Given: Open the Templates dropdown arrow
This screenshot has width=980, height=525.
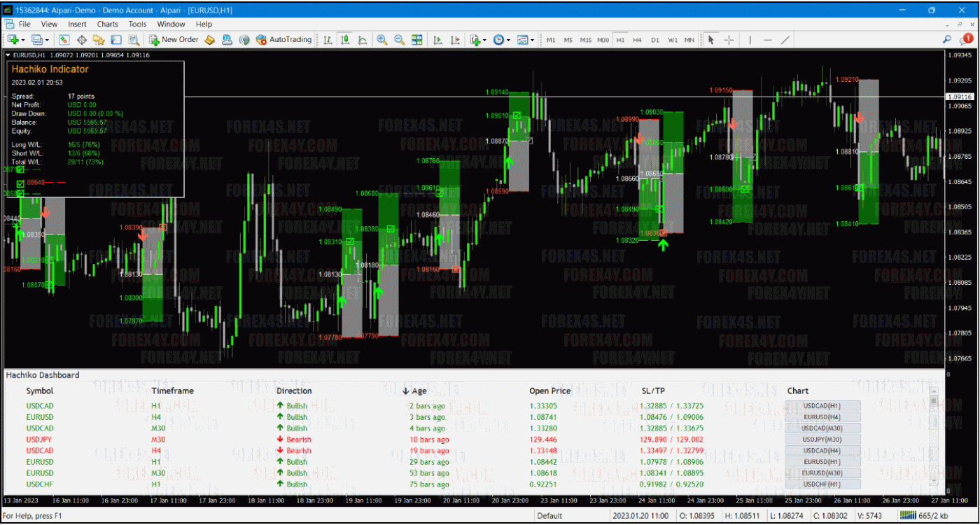Looking at the screenshot, I should [x=532, y=40].
